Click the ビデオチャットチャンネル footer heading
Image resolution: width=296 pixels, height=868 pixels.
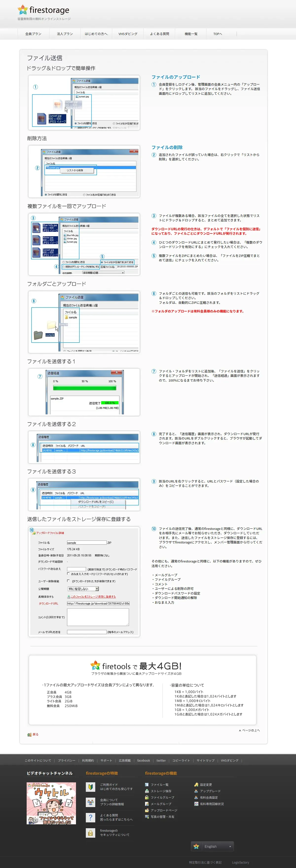[50, 773]
